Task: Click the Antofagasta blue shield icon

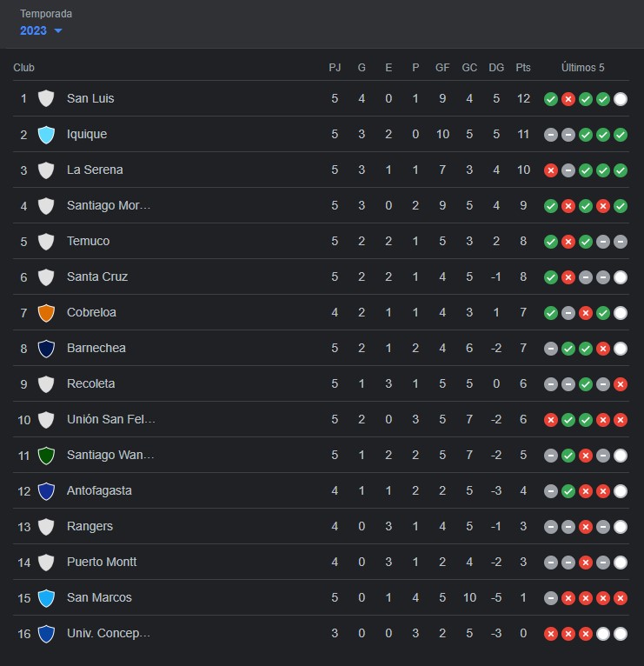Action: pos(46,491)
